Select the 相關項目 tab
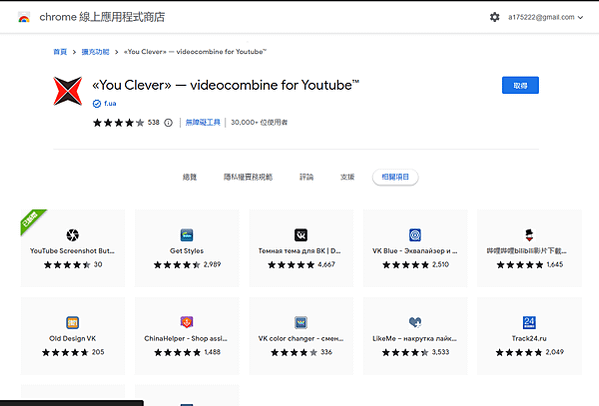Screen dimensions: 599x406 click(395, 177)
